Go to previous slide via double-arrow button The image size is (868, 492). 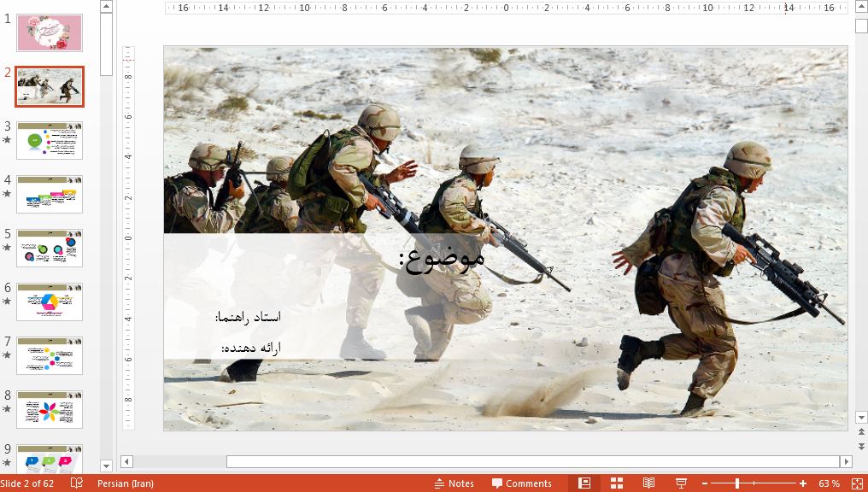point(861,433)
